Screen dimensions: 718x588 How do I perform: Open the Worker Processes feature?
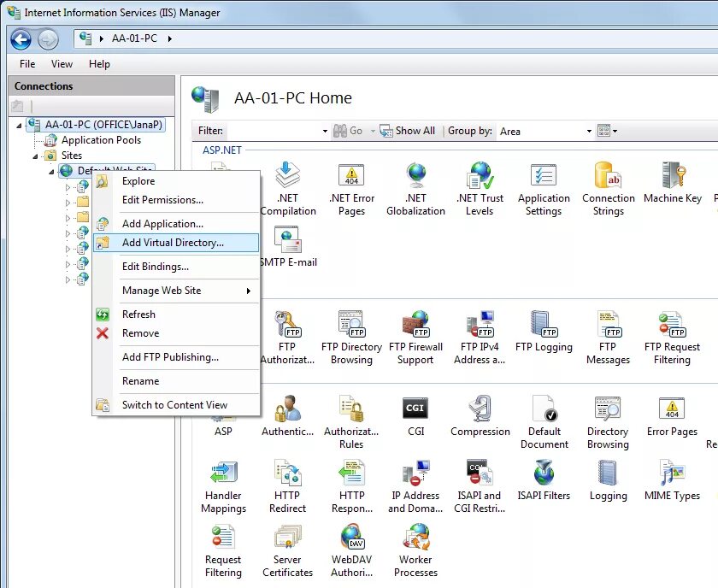click(415, 550)
